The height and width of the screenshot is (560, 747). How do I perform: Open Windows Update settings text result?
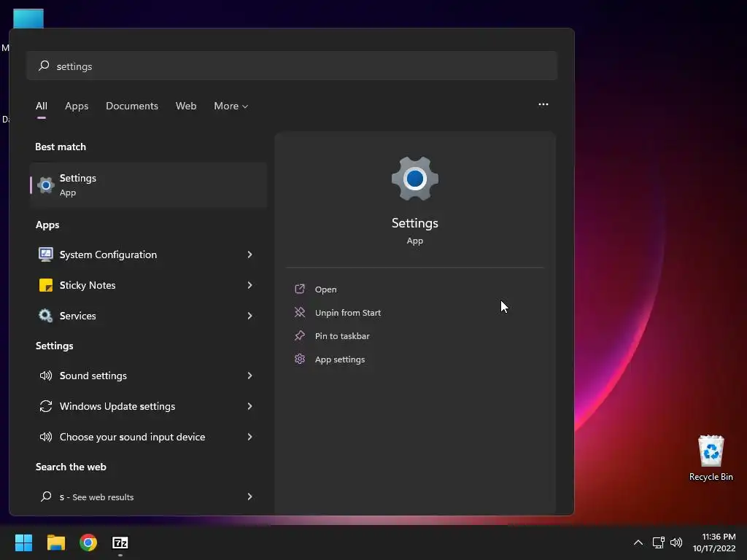117,406
